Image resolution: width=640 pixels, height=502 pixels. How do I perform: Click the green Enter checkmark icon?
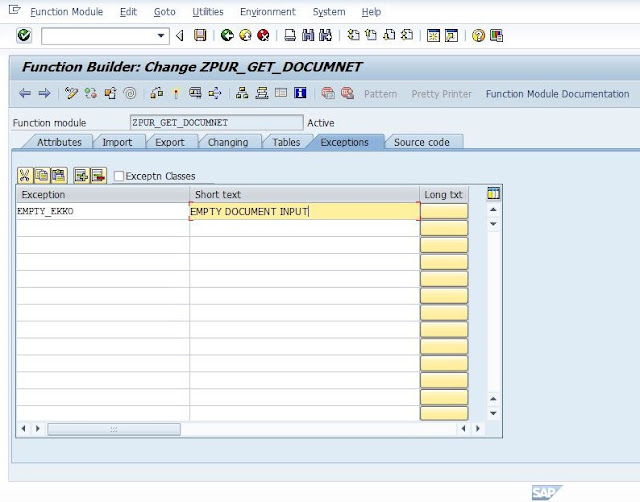(x=24, y=36)
